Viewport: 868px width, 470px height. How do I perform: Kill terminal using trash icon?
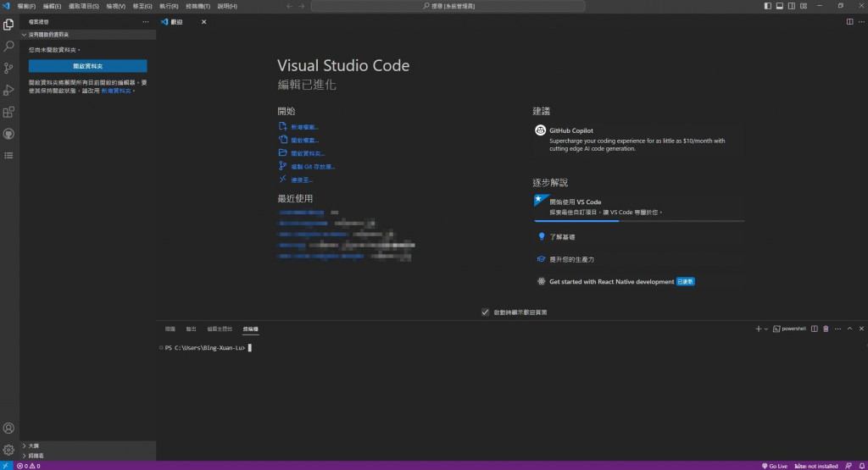826,329
